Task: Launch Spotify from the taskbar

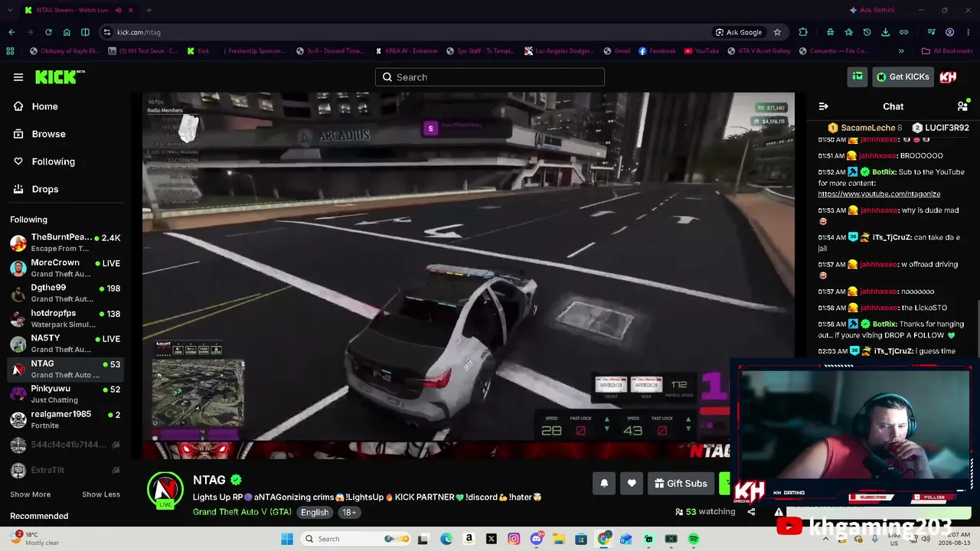Action: [694, 539]
